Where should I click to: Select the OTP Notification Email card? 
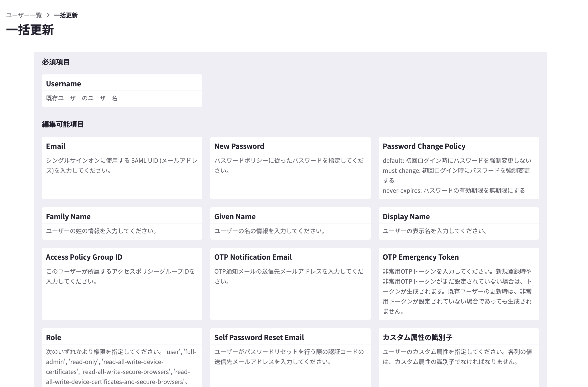290,284
